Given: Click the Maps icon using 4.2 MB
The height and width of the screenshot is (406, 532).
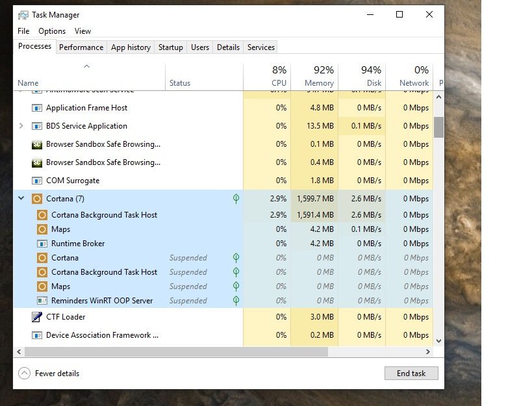Looking at the screenshot, I should click(42, 229).
